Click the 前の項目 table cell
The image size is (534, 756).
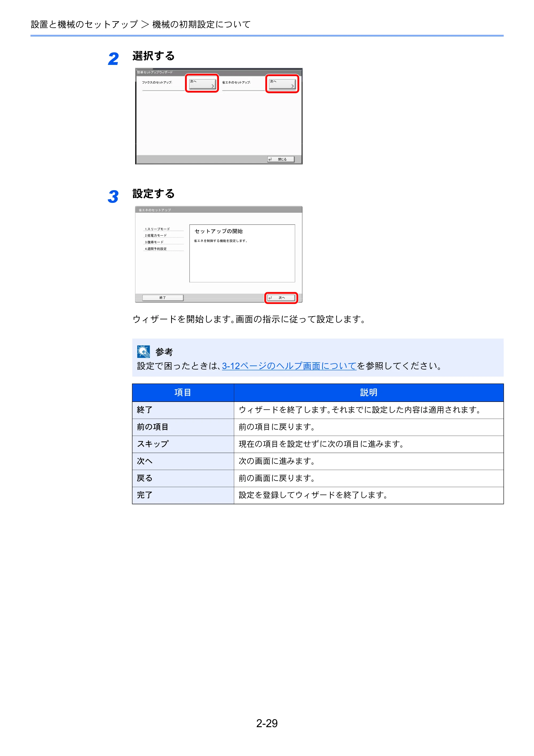click(x=183, y=427)
